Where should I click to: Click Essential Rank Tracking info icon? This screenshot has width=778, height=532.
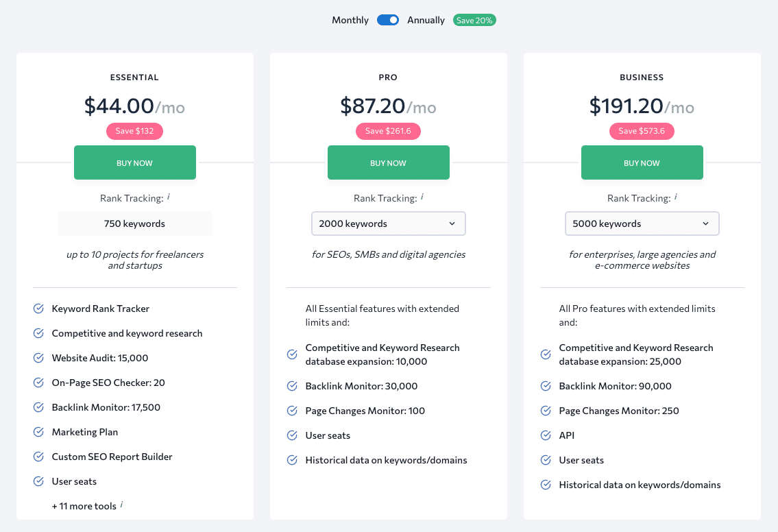point(168,197)
